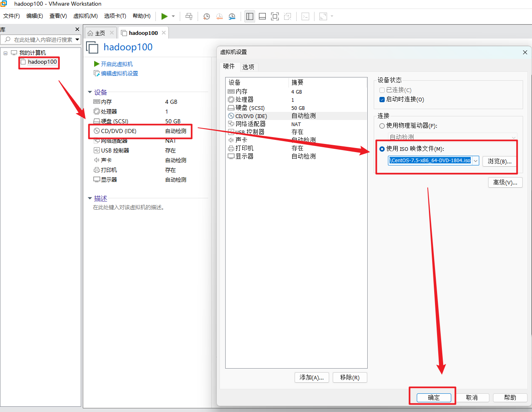Click the console view toolbar icon
The height and width of the screenshot is (412, 532).
point(306,16)
